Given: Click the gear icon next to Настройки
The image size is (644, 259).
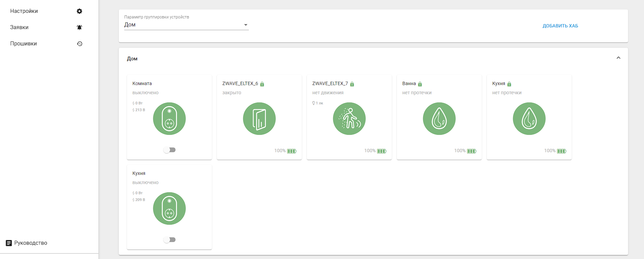Looking at the screenshot, I should (79, 11).
